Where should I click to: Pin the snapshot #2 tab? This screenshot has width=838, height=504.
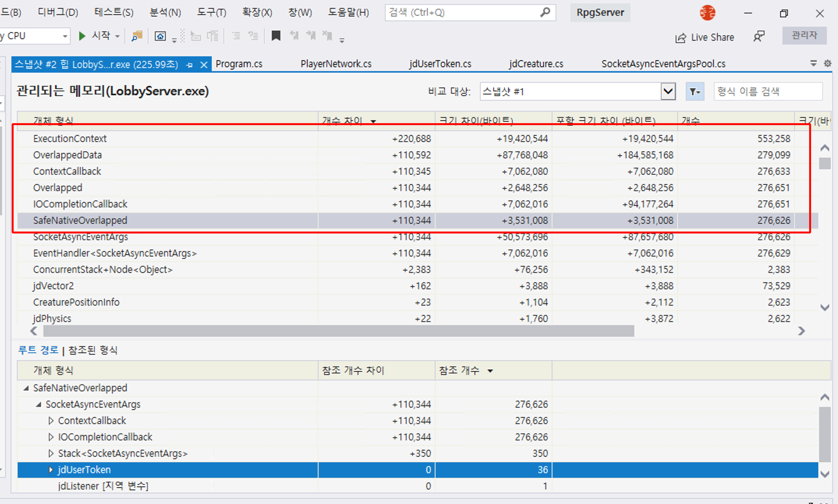190,65
